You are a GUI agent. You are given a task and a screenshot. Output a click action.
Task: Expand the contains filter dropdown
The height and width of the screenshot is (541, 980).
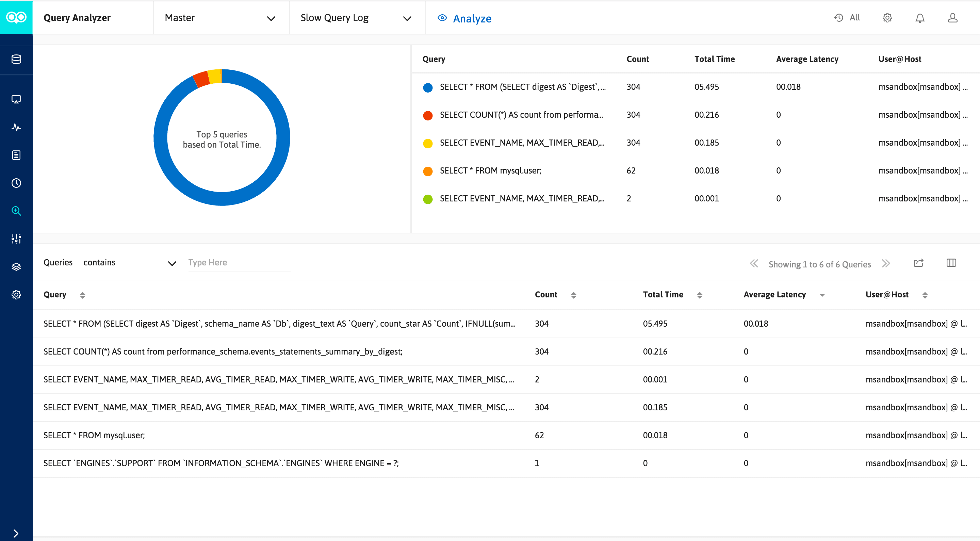[x=172, y=263]
